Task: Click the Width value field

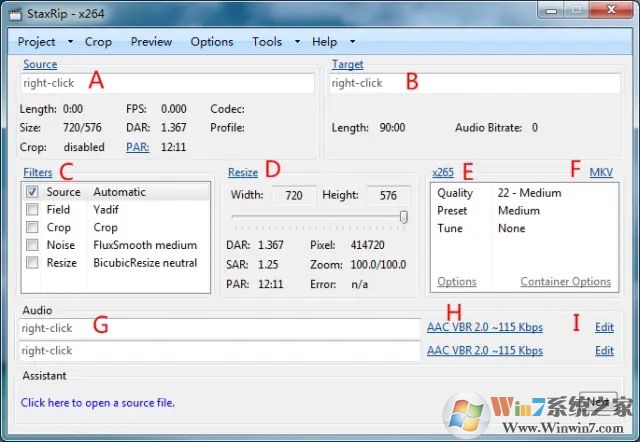Action: pos(294,195)
